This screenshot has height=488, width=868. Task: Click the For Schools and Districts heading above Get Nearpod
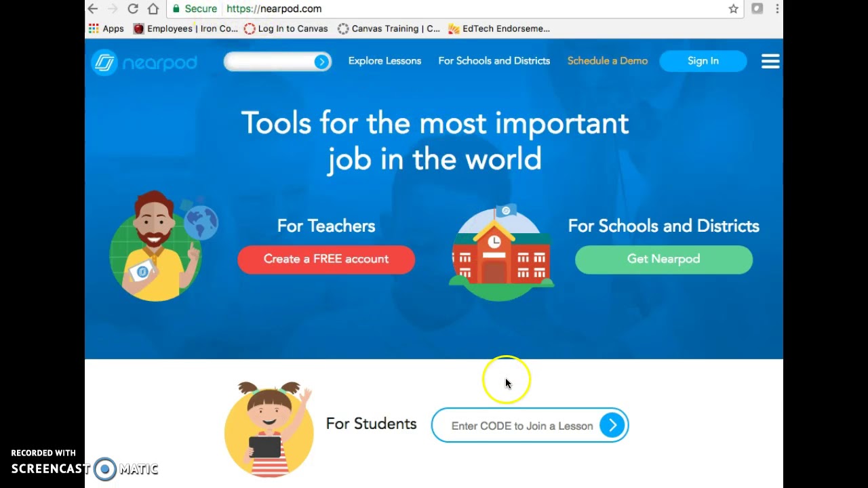[664, 226]
